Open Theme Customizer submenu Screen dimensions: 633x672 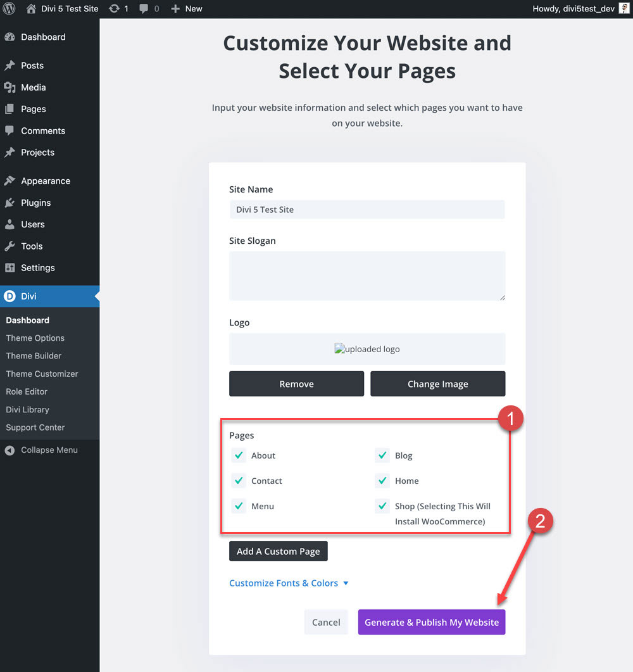(42, 374)
